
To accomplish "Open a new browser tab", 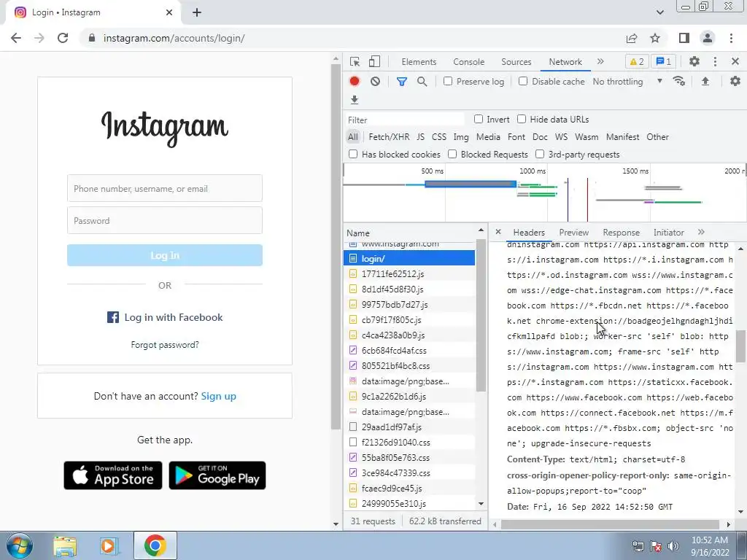I will coord(197,13).
